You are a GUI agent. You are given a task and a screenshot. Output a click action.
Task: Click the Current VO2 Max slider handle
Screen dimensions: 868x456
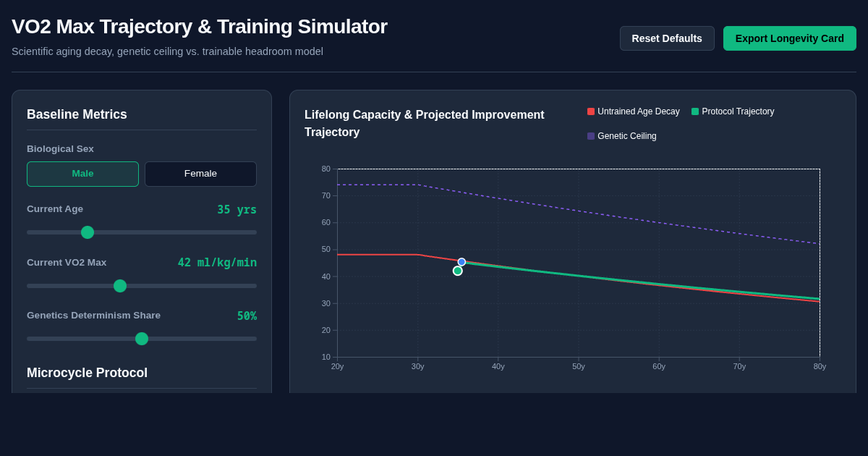pyautogui.click(x=120, y=286)
